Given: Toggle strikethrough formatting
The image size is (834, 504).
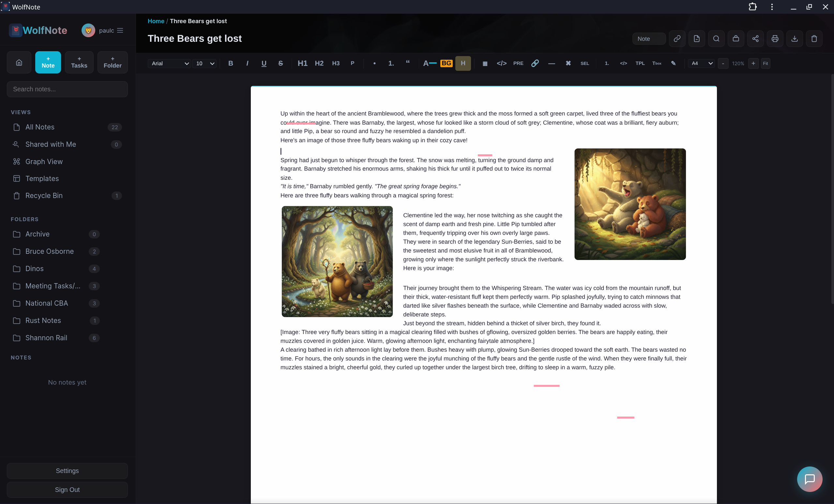Looking at the screenshot, I should pyautogui.click(x=280, y=63).
